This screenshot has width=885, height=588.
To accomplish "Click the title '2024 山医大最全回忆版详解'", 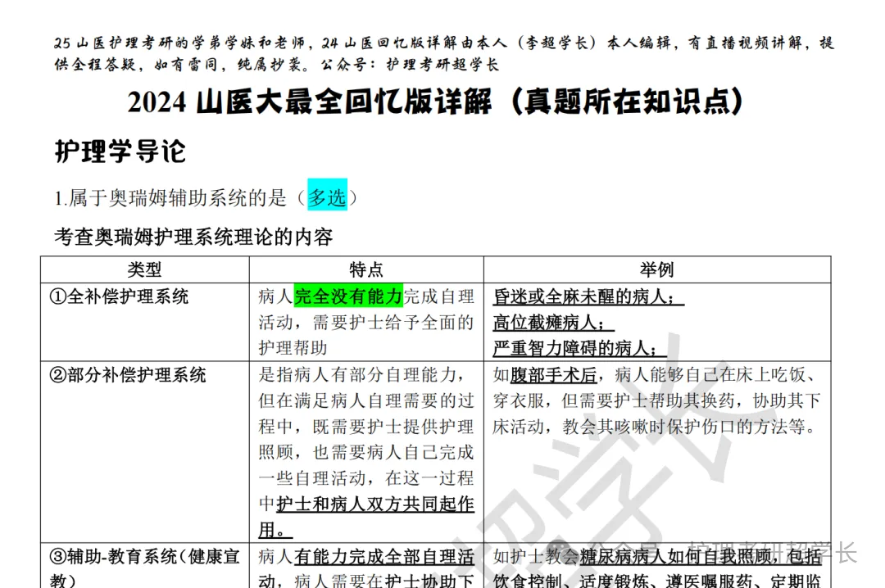I will coord(309,102).
